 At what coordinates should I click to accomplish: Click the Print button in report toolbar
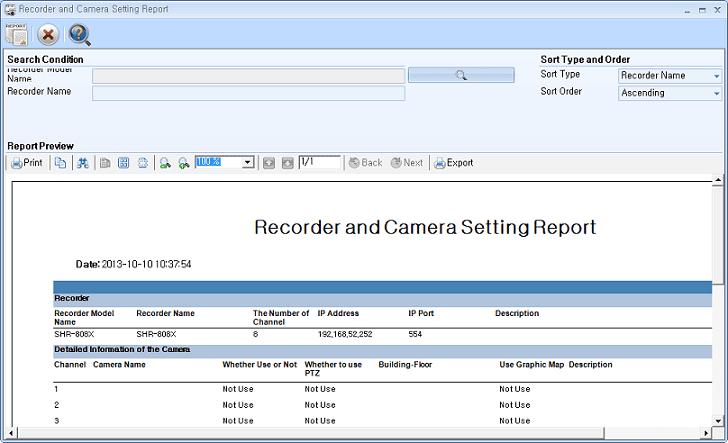point(26,163)
